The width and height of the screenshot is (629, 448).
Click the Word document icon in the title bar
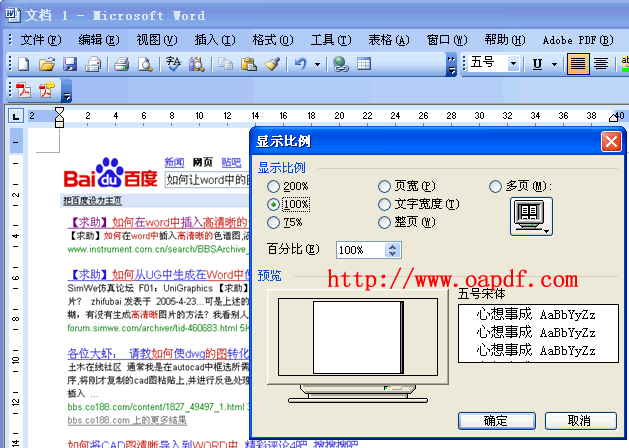pos(12,14)
